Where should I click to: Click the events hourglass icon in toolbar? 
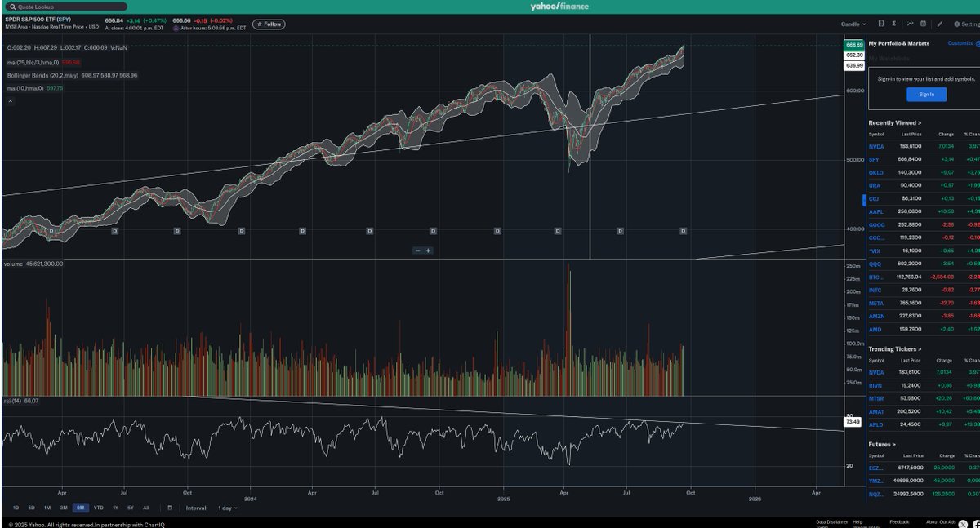coord(894,24)
